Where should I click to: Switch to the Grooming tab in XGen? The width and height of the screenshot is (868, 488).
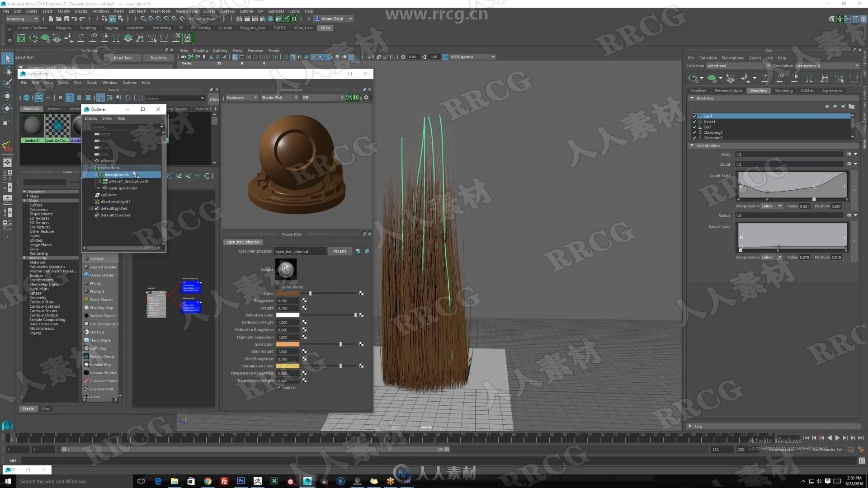783,90
